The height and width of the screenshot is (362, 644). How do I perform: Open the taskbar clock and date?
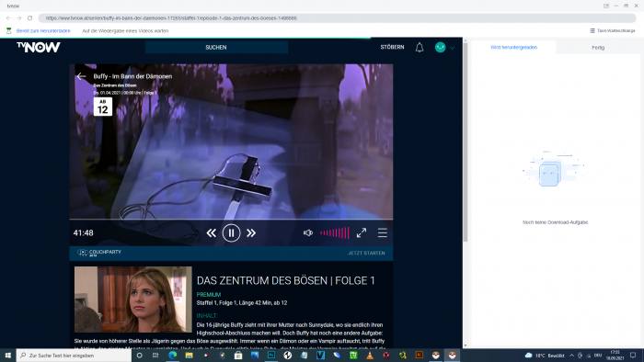[615, 355]
